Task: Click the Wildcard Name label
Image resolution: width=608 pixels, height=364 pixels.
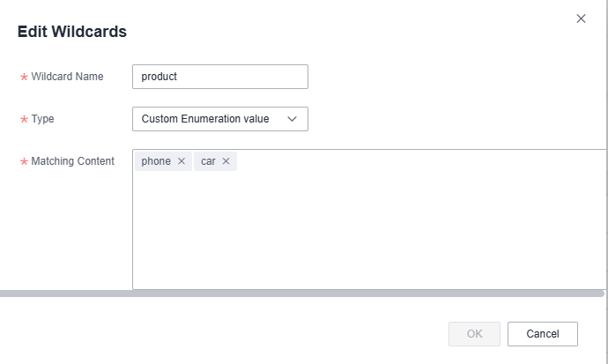Action: pos(67,77)
